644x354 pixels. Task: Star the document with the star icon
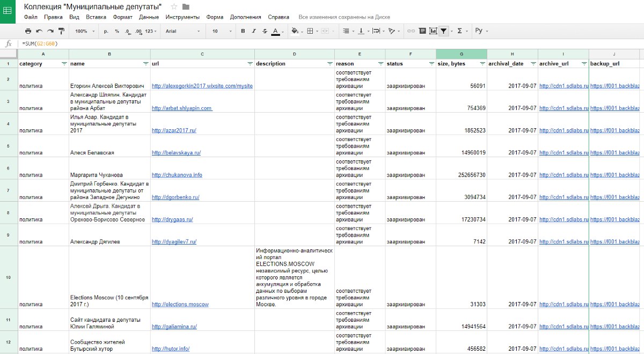pyautogui.click(x=174, y=6)
